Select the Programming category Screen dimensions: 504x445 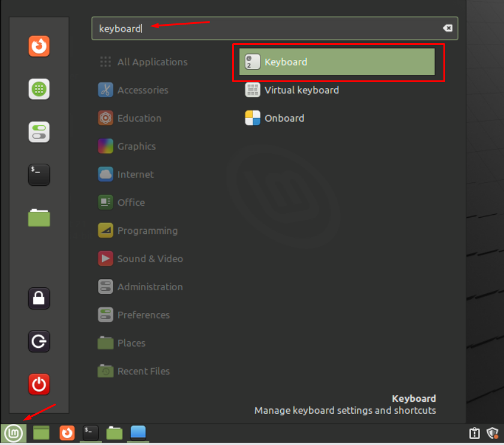(x=138, y=231)
